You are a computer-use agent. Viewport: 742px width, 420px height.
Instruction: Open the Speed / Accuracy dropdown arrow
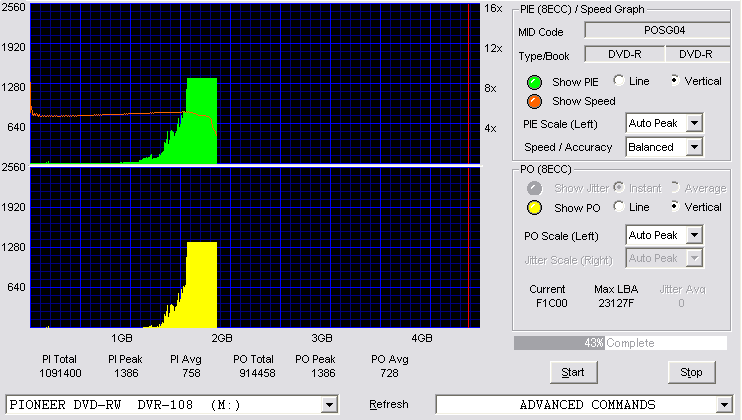coord(694,147)
